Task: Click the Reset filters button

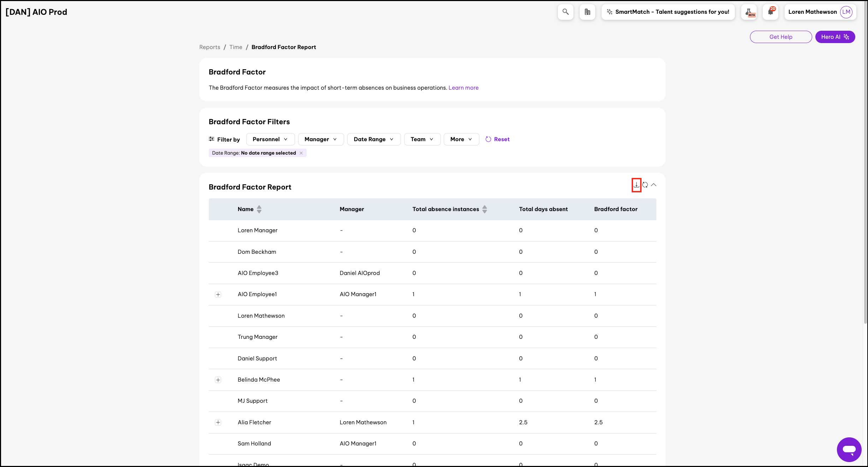Action: tap(497, 139)
